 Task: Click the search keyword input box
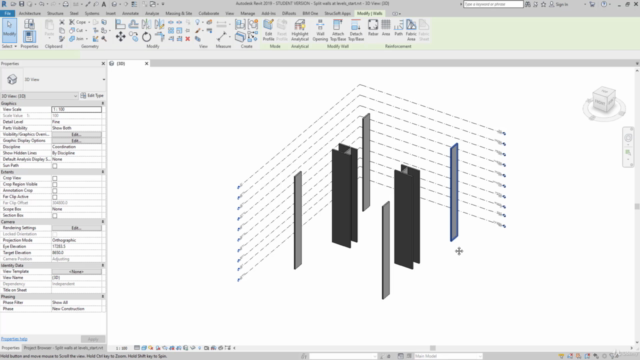(x=493, y=4)
